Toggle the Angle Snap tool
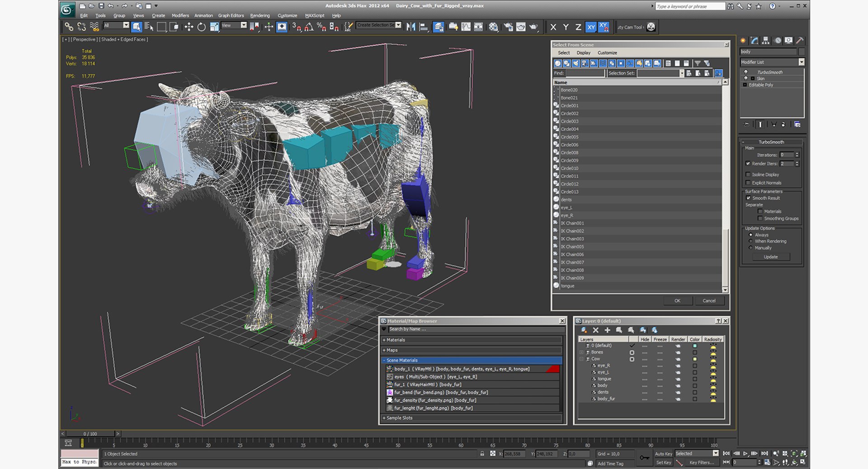This screenshot has width=868, height=469. 309,27
